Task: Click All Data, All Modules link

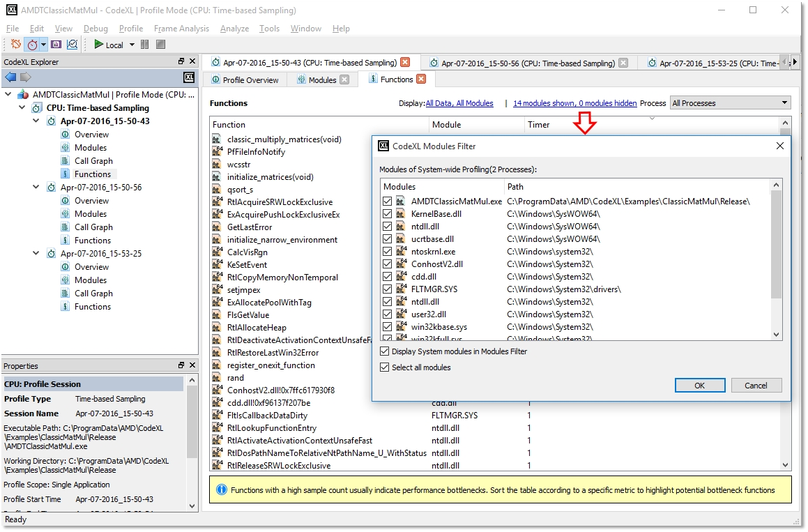Action: pyautogui.click(x=459, y=103)
